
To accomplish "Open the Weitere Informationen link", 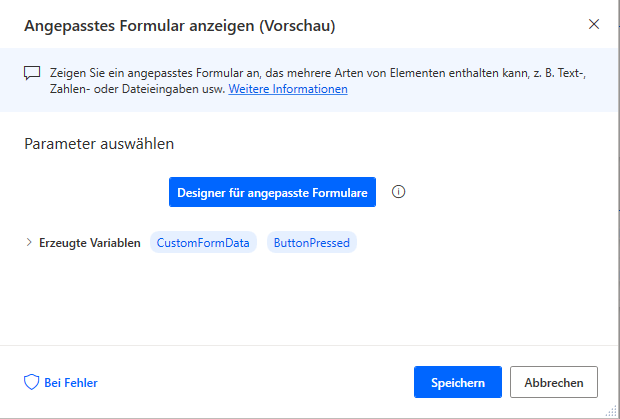I will pyautogui.click(x=288, y=89).
